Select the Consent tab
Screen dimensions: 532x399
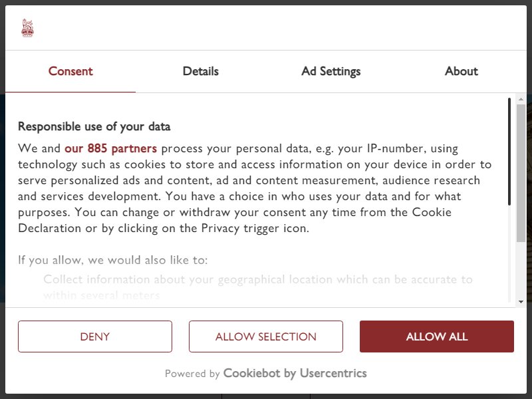(70, 71)
